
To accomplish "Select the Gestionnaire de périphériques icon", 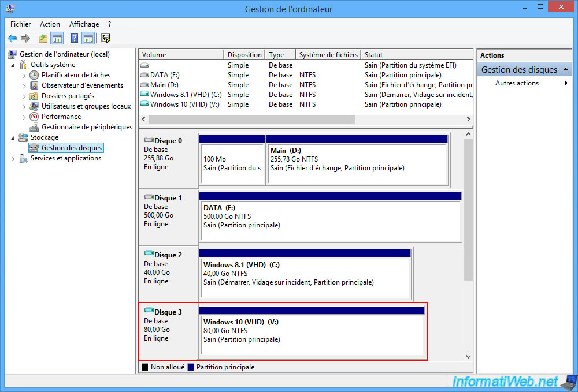I will click(x=35, y=127).
